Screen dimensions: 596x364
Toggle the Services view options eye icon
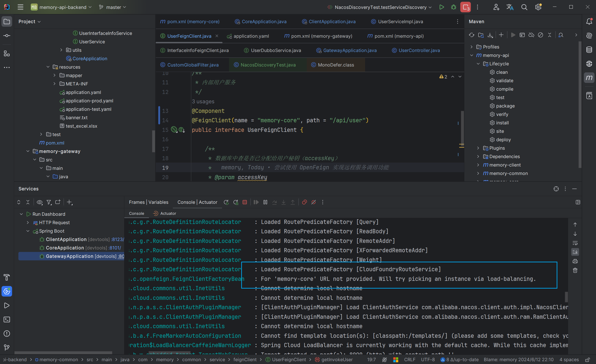[39, 202]
